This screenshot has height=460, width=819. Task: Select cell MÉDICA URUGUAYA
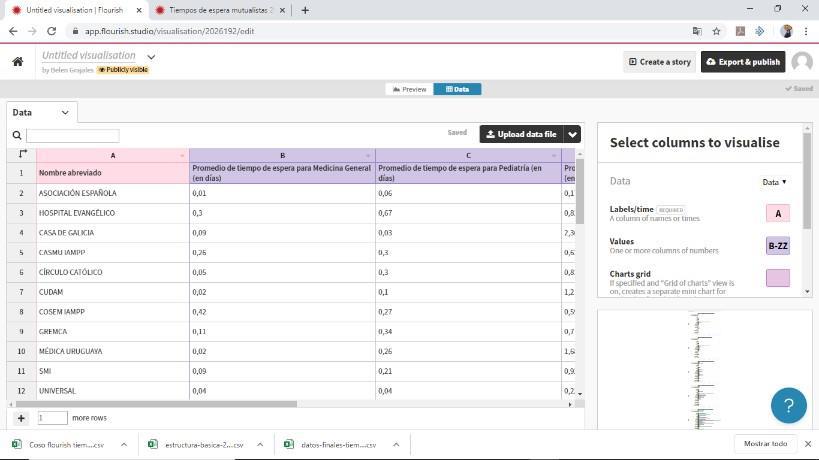coord(113,351)
